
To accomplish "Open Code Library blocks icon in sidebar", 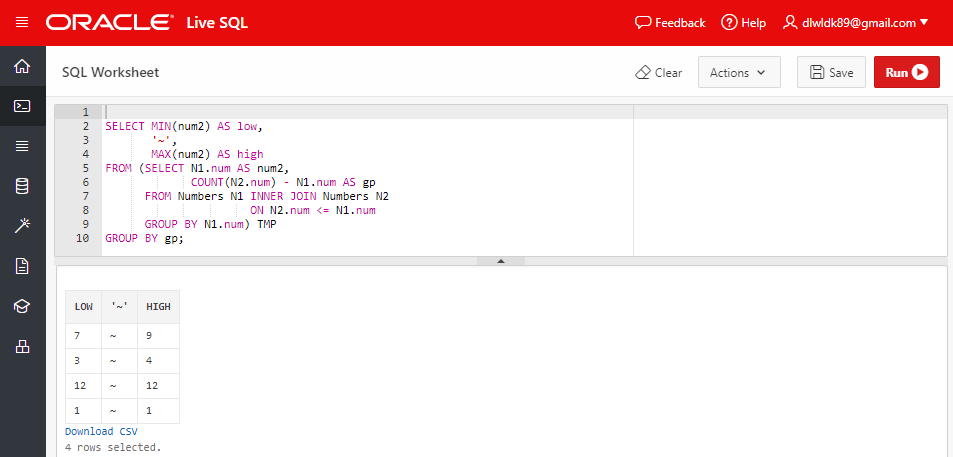I will [x=22, y=346].
